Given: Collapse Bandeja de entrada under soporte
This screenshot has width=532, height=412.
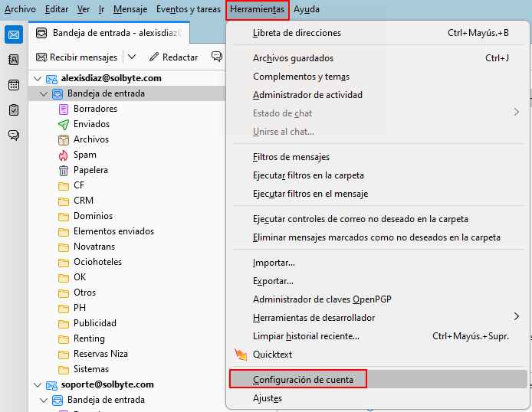Looking at the screenshot, I should 44,401.
